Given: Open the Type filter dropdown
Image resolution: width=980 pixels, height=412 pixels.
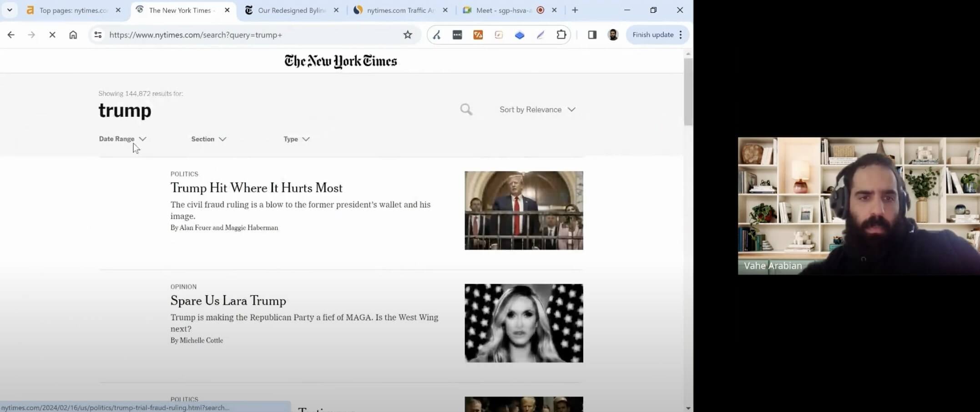Looking at the screenshot, I should [296, 139].
